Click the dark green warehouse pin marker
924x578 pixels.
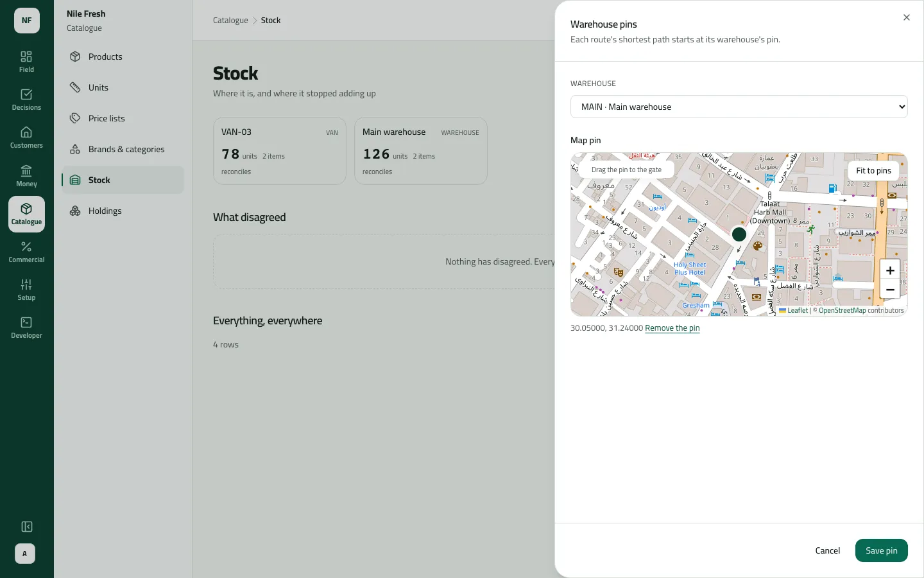click(739, 234)
